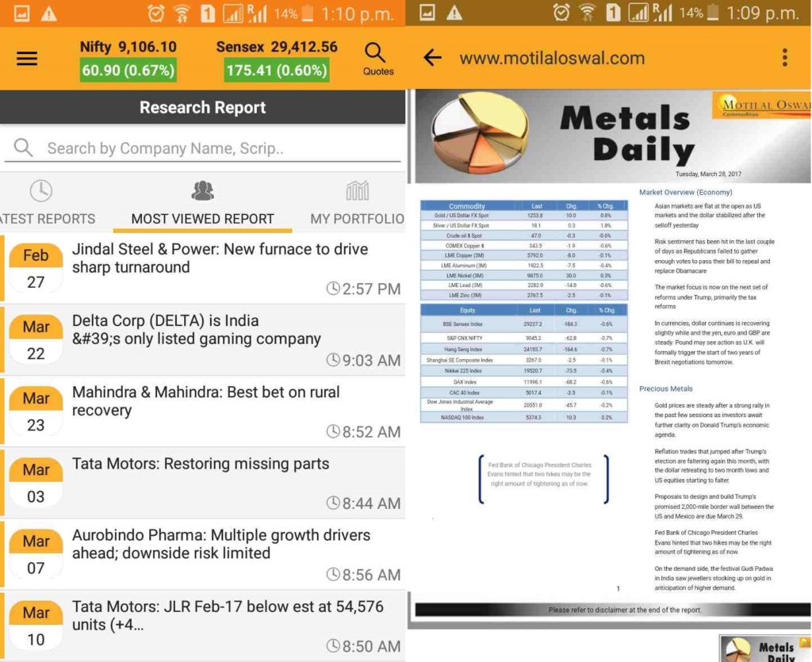
Task: Tap the Nifty green change badge
Action: pyautogui.click(x=128, y=71)
